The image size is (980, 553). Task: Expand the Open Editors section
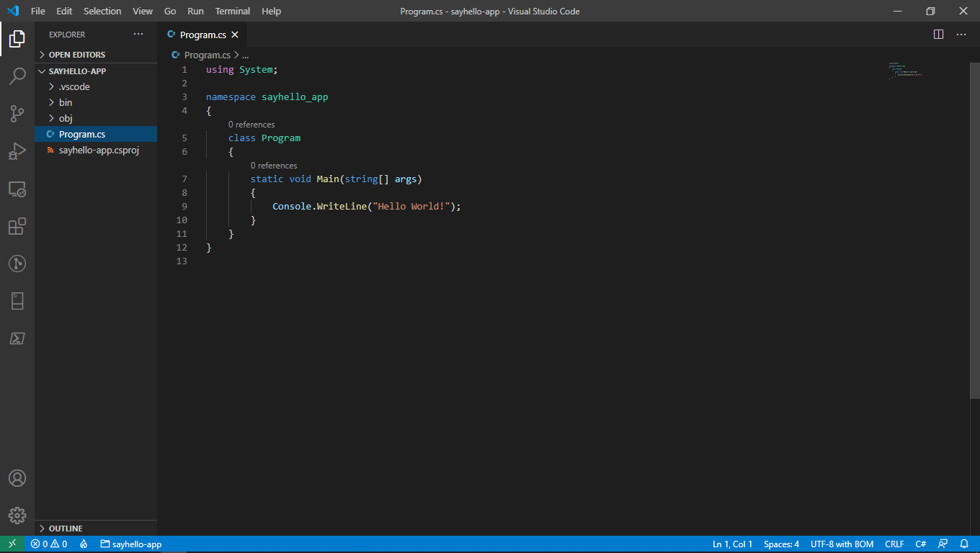pos(76,55)
